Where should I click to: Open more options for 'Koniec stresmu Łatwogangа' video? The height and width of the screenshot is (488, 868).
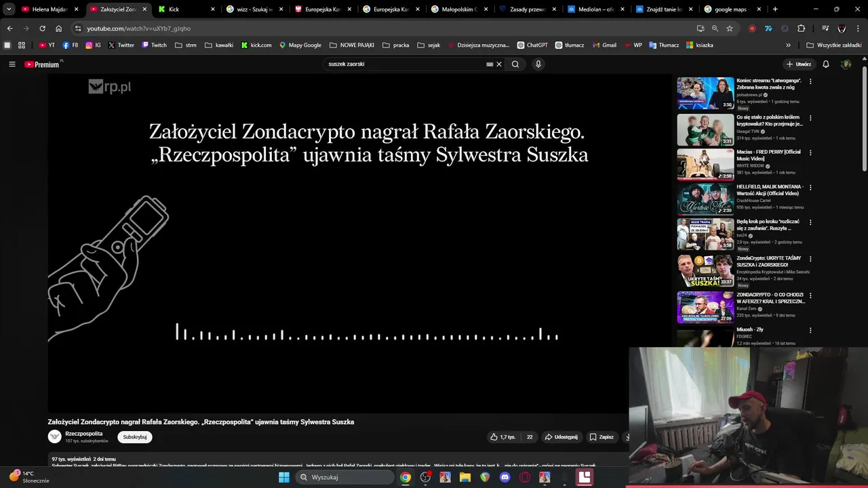[x=810, y=81]
